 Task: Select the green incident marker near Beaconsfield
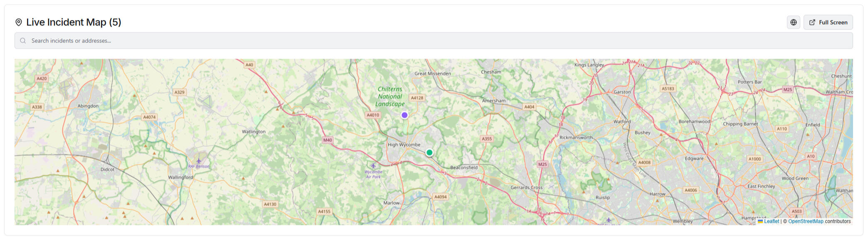click(x=429, y=153)
